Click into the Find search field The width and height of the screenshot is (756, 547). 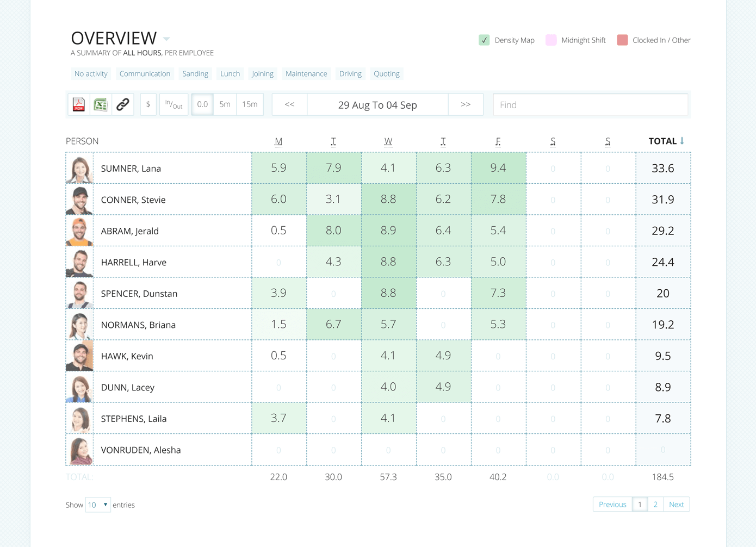[x=590, y=105]
